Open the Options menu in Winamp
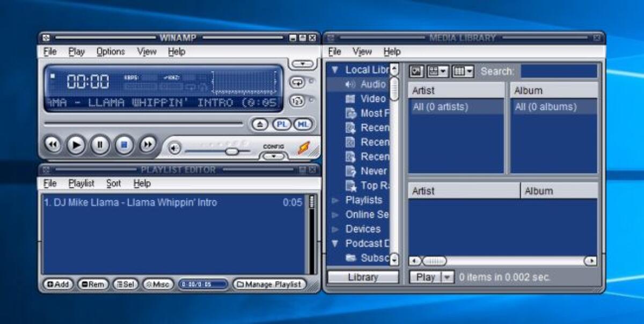644x324 pixels. click(110, 51)
